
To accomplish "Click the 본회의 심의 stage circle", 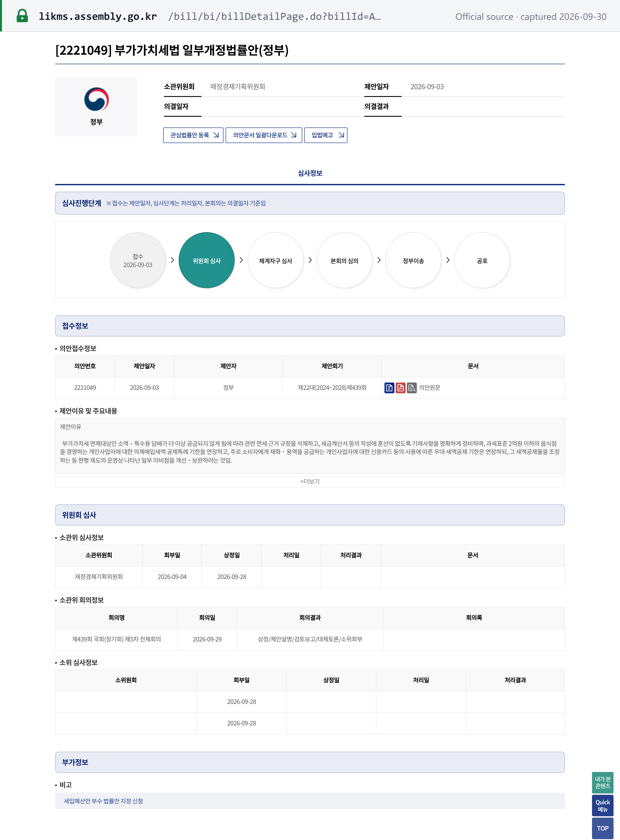I will (x=344, y=260).
